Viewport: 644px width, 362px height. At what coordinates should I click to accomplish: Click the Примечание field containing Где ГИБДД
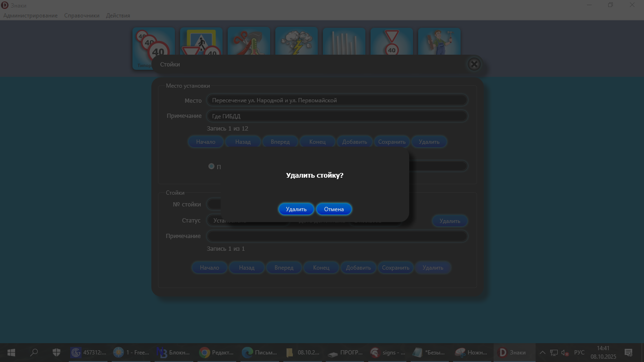point(337,116)
